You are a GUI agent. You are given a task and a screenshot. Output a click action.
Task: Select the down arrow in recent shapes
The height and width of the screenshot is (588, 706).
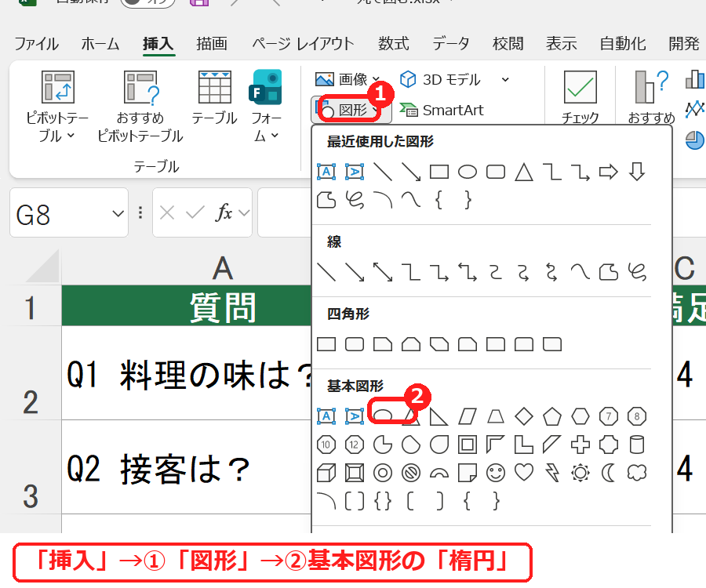[x=637, y=172]
